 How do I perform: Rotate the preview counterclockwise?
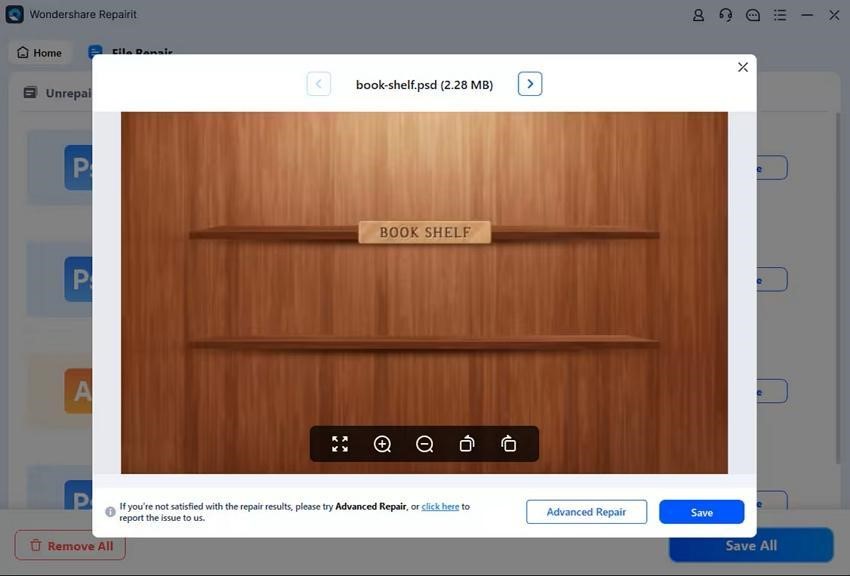tap(466, 444)
